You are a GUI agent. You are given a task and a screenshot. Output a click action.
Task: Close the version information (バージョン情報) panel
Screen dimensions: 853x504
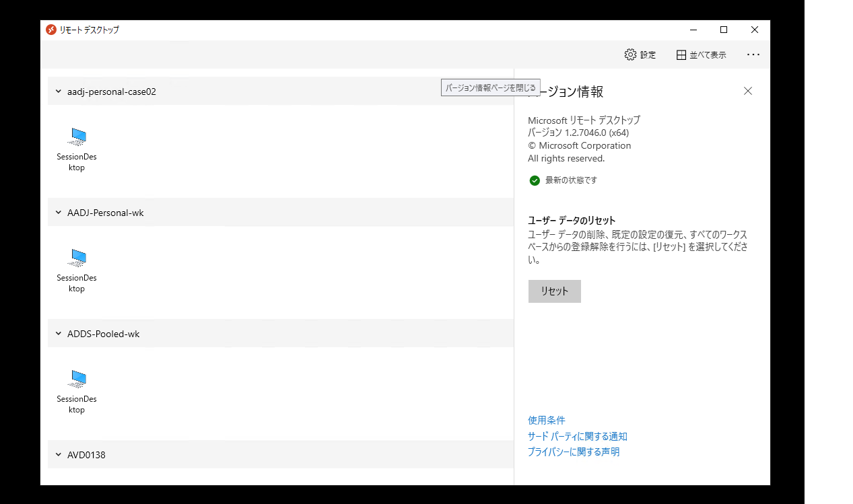[x=748, y=91]
